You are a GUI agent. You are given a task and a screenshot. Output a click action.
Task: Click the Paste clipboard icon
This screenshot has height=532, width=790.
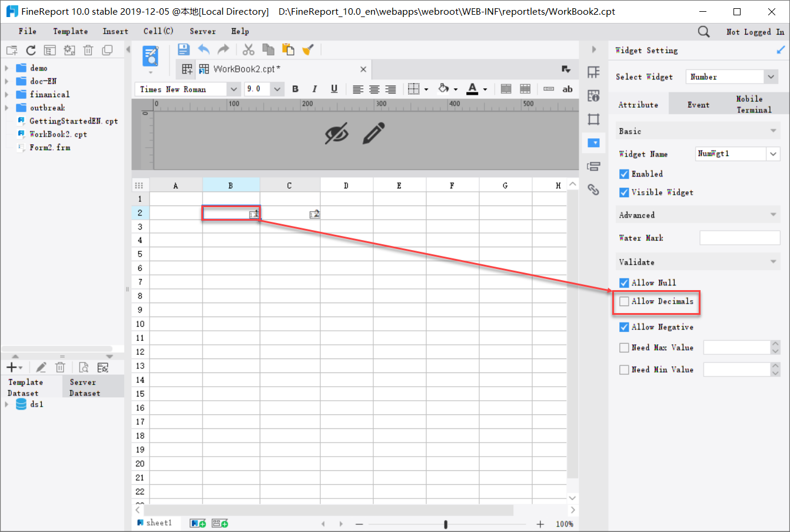[288, 50]
